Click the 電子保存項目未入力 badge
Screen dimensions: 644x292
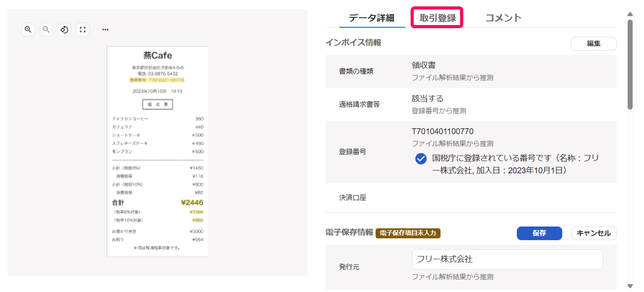pyautogui.click(x=408, y=233)
